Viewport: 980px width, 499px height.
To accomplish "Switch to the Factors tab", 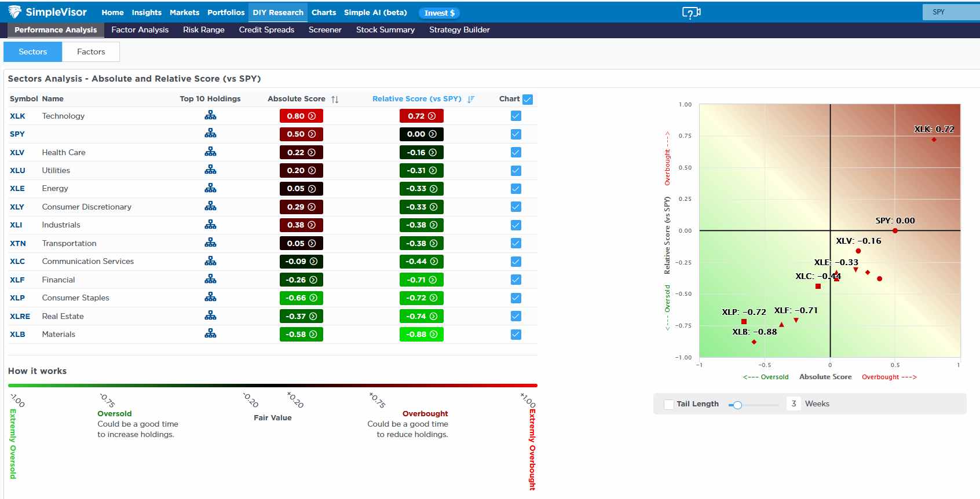I will (x=91, y=52).
